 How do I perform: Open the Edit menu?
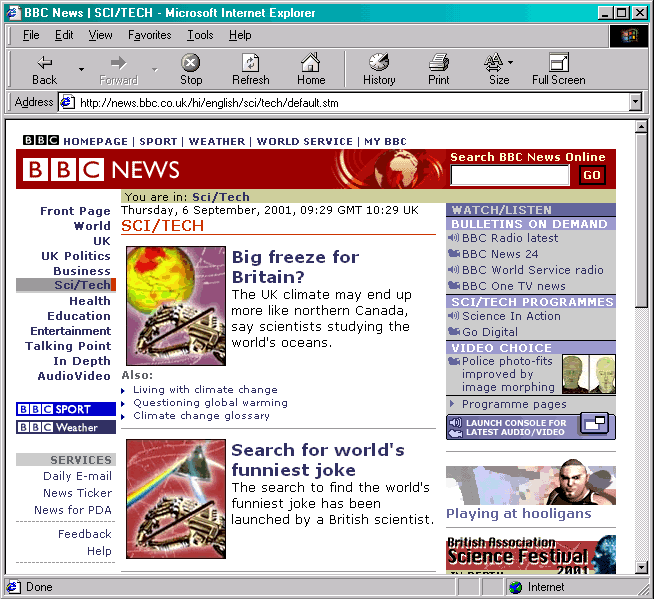64,35
